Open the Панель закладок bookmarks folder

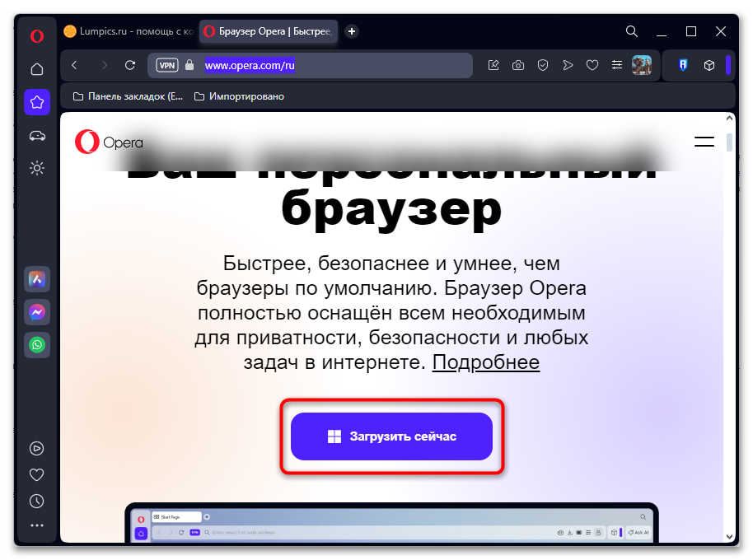click(x=128, y=96)
